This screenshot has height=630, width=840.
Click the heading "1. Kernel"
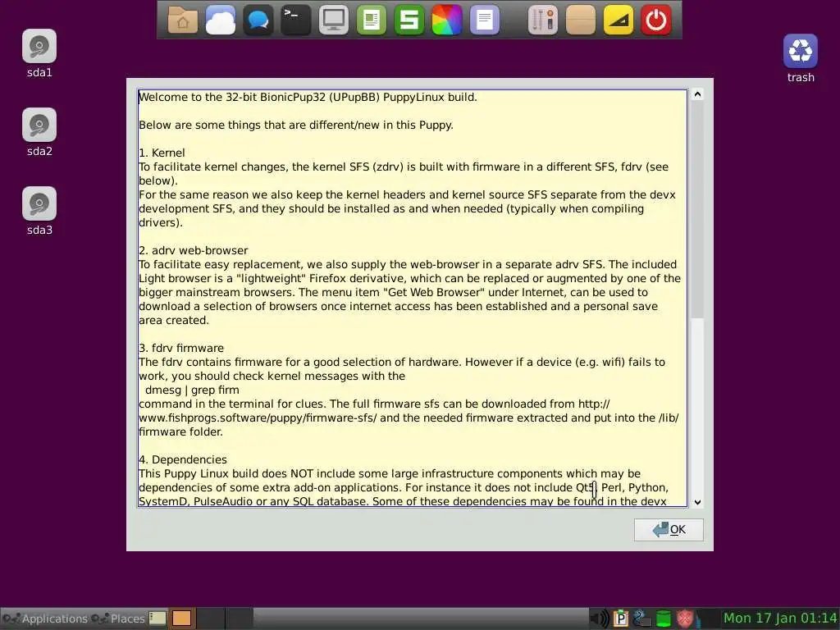coord(162,153)
